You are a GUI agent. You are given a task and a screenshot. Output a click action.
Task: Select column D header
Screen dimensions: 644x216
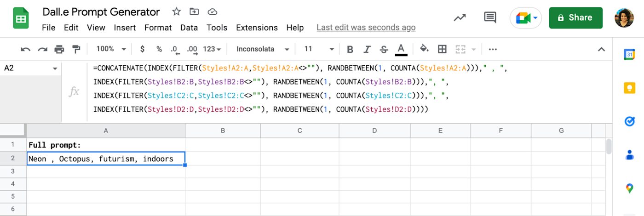(374, 131)
